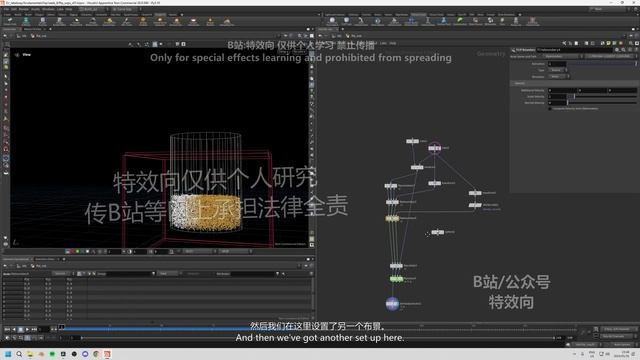Image resolution: width=640 pixels, height=360 pixels.
Task: Toggle the compute velocity from deformation checkbox
Action: point(550,109)
